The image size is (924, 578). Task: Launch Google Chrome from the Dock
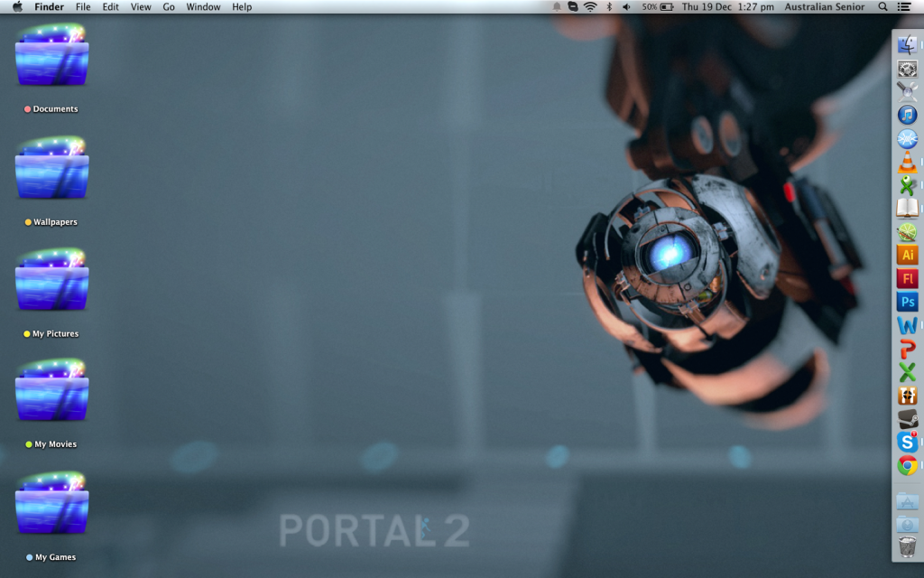[x=907, y=465]
